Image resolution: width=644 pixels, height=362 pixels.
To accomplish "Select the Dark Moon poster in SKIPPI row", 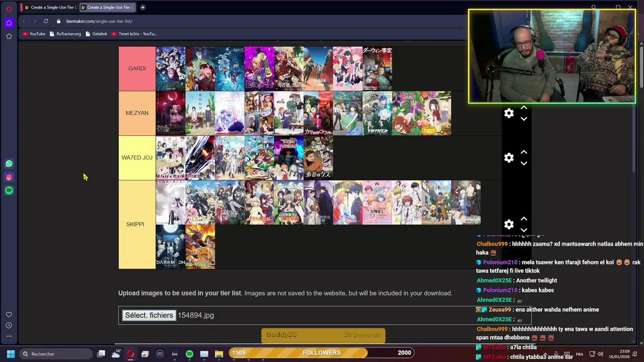I will [171, 246].
